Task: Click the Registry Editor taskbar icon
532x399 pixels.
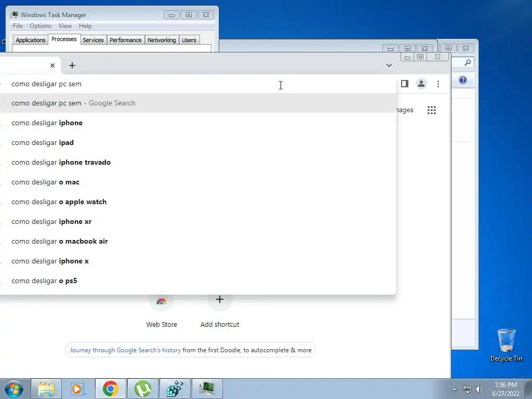Action: coord(175,389)
